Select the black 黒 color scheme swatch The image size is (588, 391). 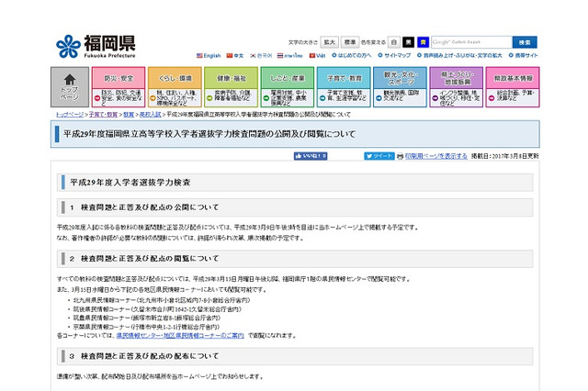(408, 42)
